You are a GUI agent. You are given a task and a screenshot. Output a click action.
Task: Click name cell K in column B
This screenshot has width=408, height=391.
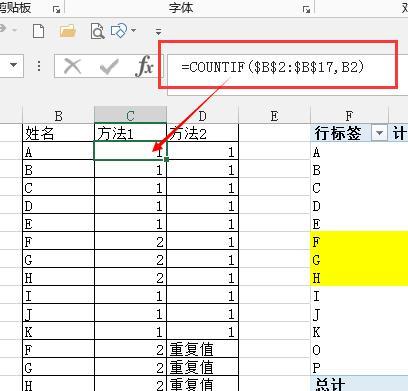click(59, 331)
